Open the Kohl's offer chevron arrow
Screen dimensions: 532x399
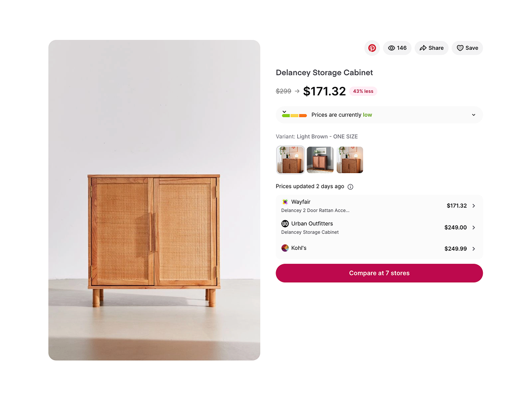(473, 249)
